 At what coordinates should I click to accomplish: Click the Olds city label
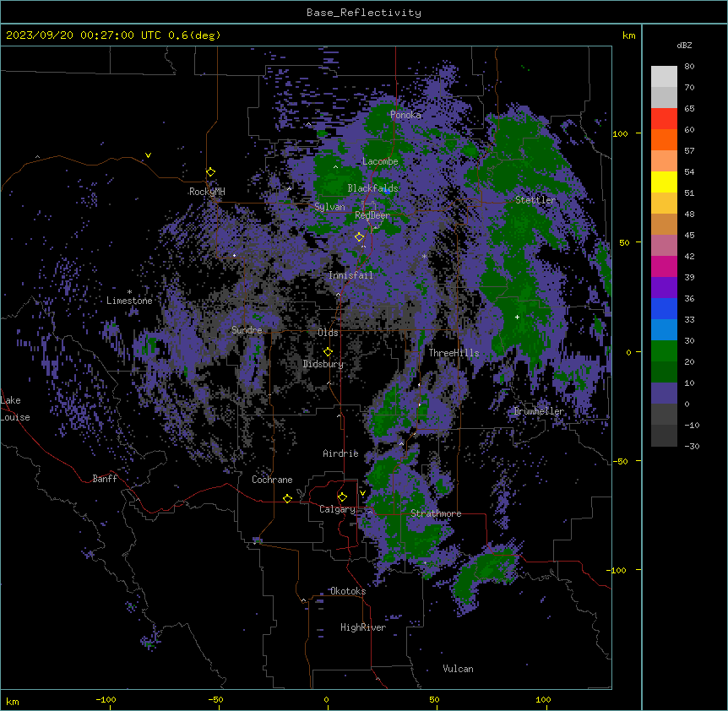(328, 333)
